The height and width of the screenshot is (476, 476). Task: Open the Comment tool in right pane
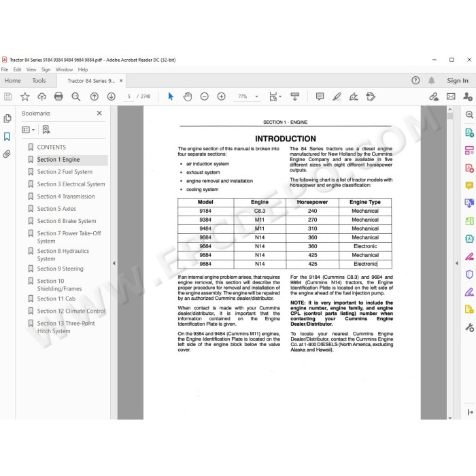click(x=469, y=186)
